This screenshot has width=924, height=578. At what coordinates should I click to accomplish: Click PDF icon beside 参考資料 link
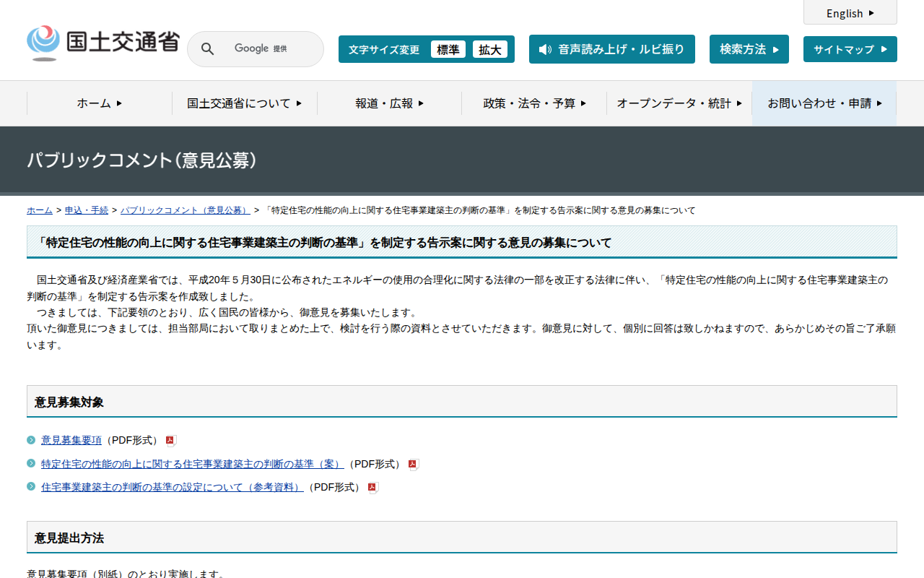372,488
